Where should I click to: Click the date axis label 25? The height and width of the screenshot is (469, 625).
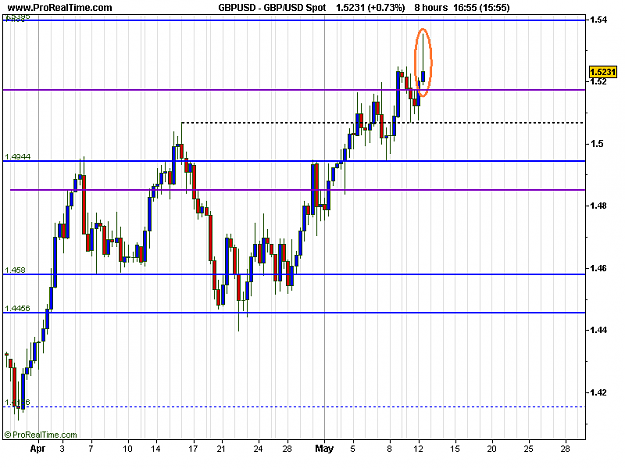[529, 449]
